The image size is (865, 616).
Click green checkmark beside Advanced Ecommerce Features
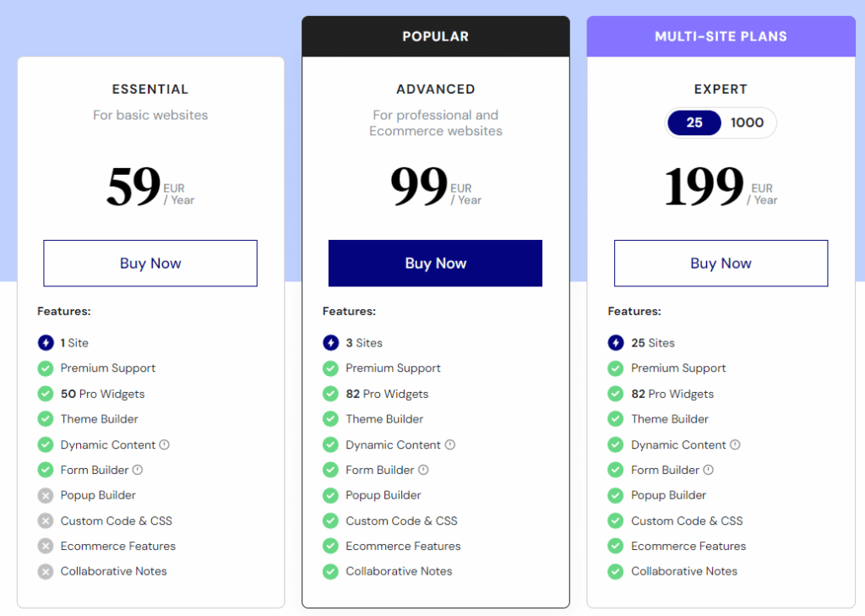coord(330,546)
